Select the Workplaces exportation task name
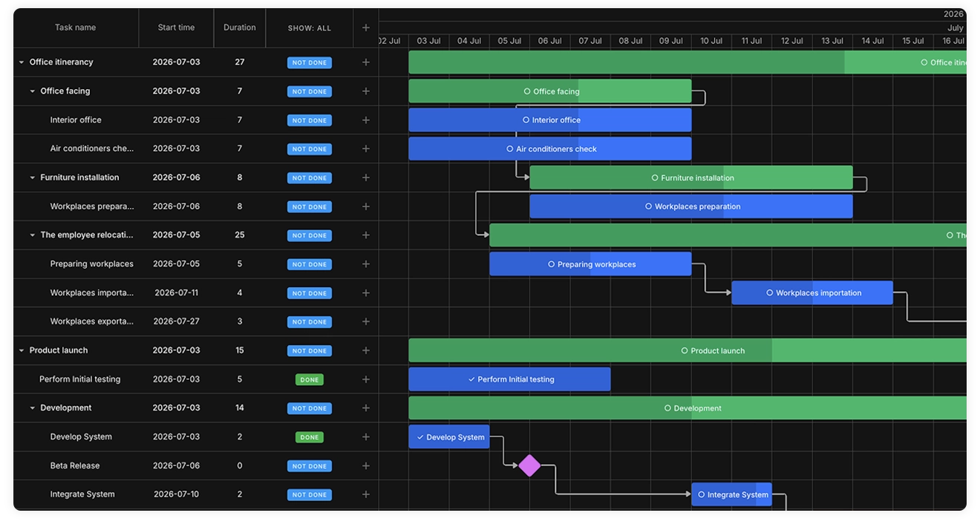Screen dimensions: 980x530 tap(92, 321)
